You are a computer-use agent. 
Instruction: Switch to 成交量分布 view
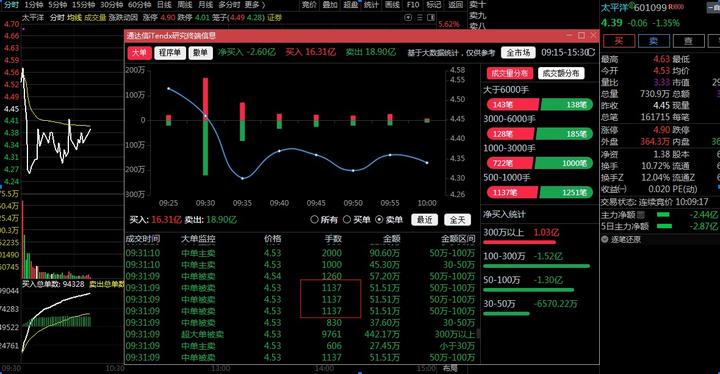509,73
